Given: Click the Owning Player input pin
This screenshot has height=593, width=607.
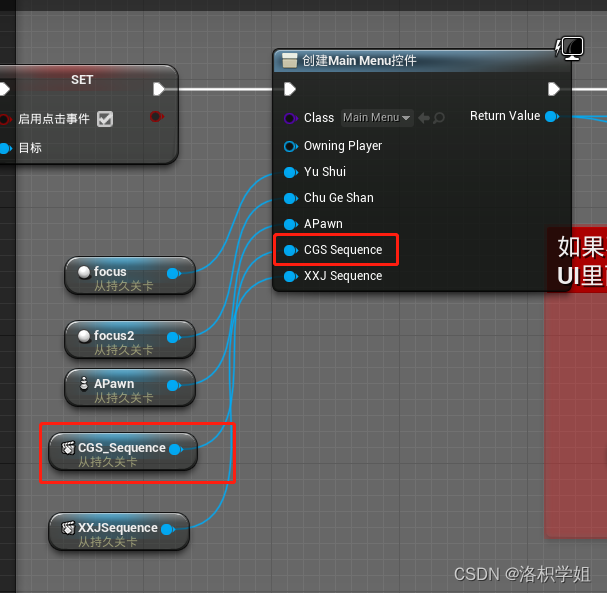Looking at the screenshot, I should pyautogui.click(x=291, y=147).
